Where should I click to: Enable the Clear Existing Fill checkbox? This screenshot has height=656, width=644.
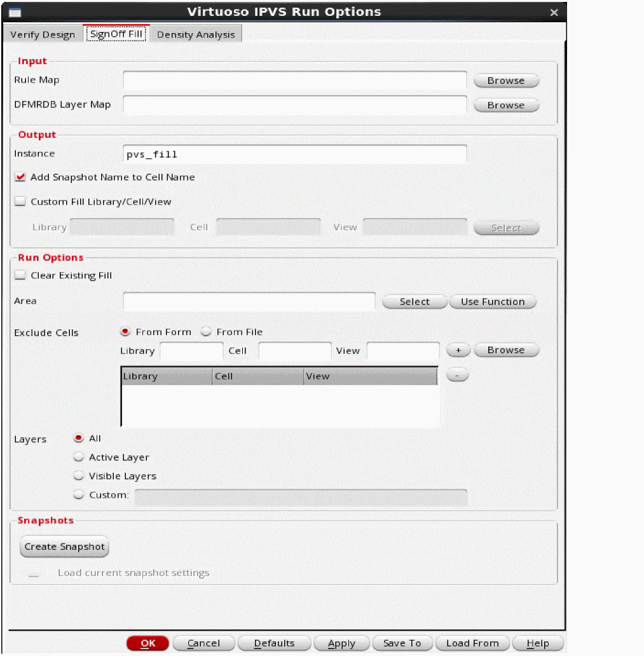coord(20,275)
